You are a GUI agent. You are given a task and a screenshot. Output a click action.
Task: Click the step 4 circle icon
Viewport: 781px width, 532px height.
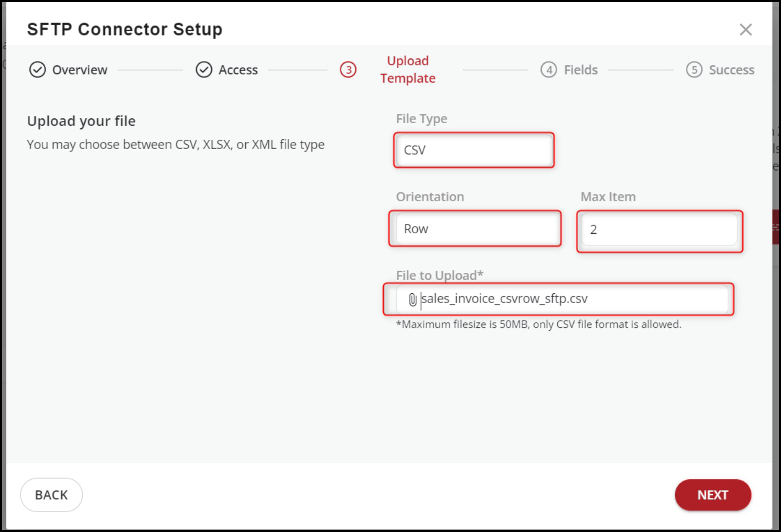[548, 70]
